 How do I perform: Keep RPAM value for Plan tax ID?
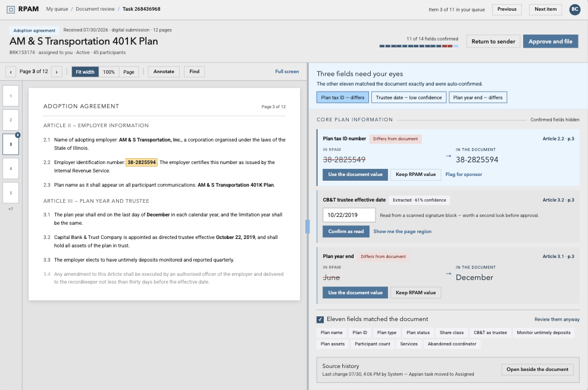[415, 175]
